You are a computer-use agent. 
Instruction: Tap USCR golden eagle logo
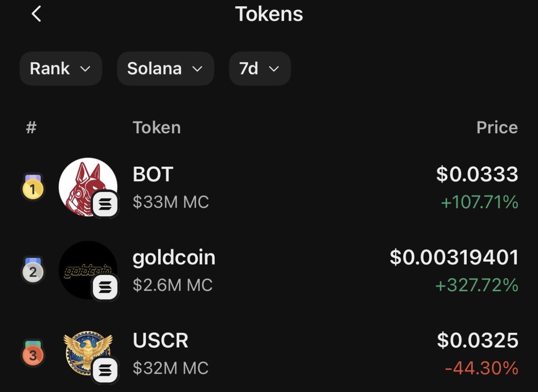click(x=84, y=350)
